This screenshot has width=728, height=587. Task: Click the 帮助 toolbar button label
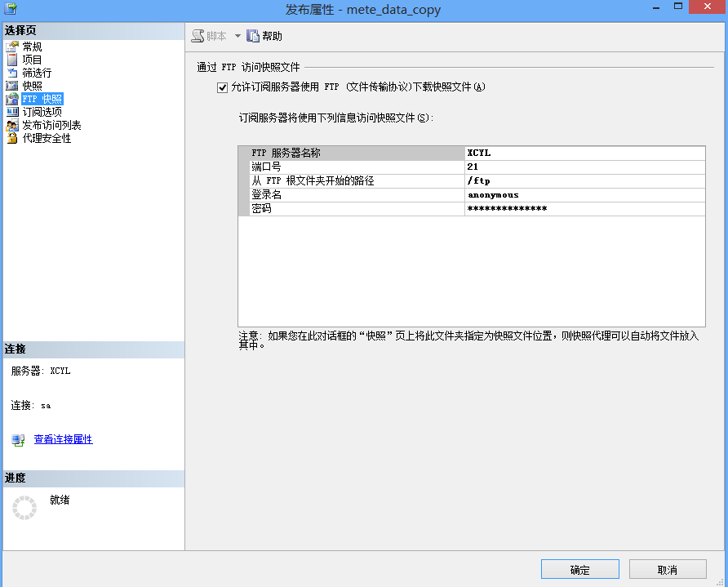pos(272,36)
